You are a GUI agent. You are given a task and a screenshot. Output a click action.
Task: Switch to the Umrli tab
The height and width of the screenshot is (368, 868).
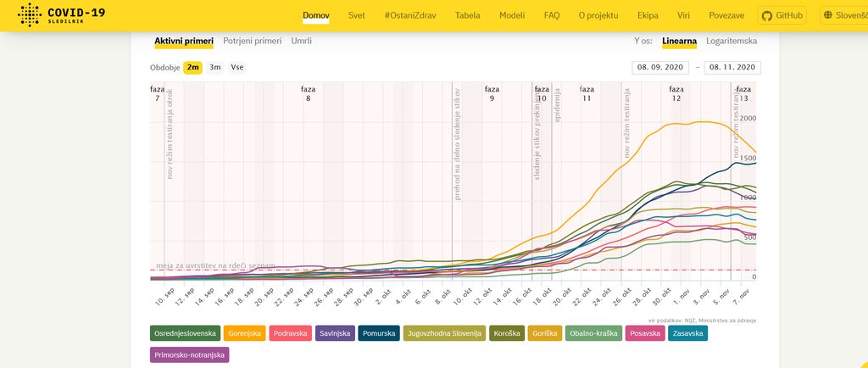pyautogui.click(x=301, y=41)
